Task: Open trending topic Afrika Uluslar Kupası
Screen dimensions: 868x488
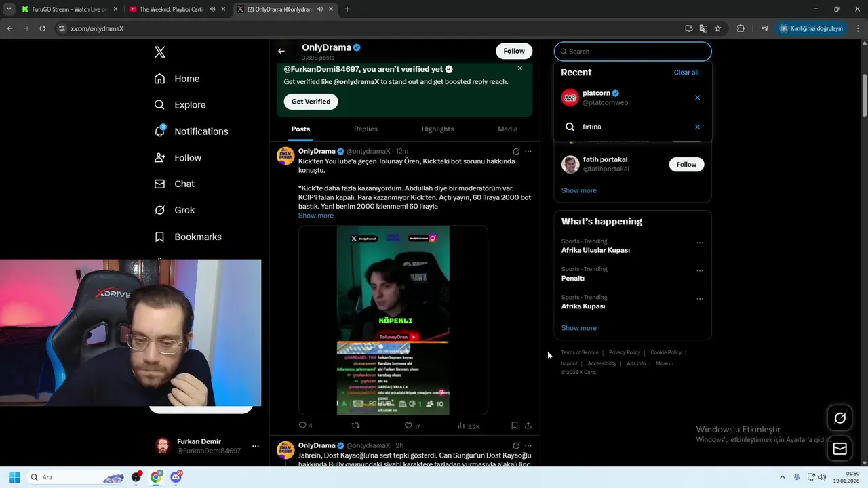Action: (595, 250)
